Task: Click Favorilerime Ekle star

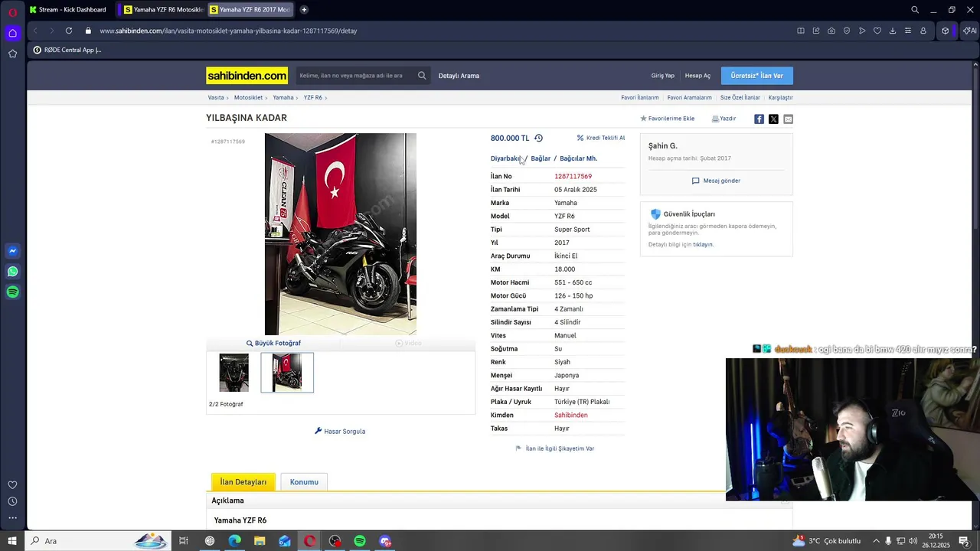Action: coord(668,119)
